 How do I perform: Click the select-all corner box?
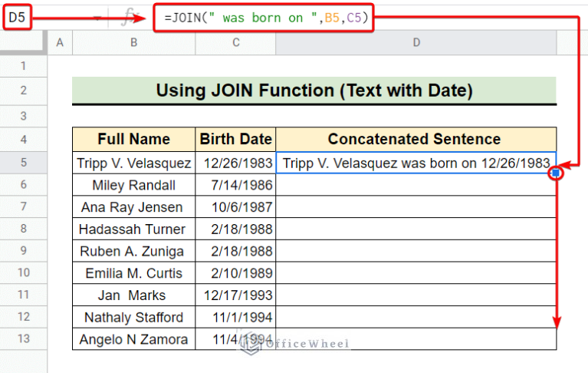click(x=24, y=43)
